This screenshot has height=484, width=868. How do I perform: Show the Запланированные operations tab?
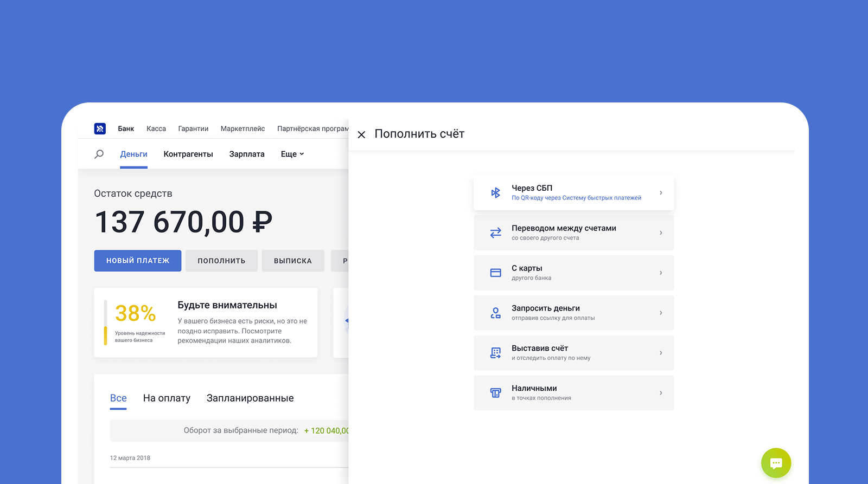pos(250,398)
